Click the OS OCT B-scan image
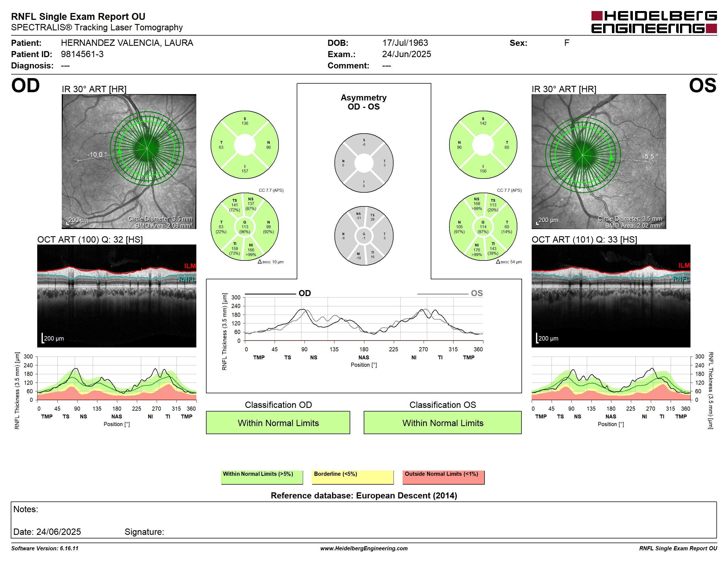The width and height of the screenshot is (728, 563). pyautogui.click(x=611, y=296)
